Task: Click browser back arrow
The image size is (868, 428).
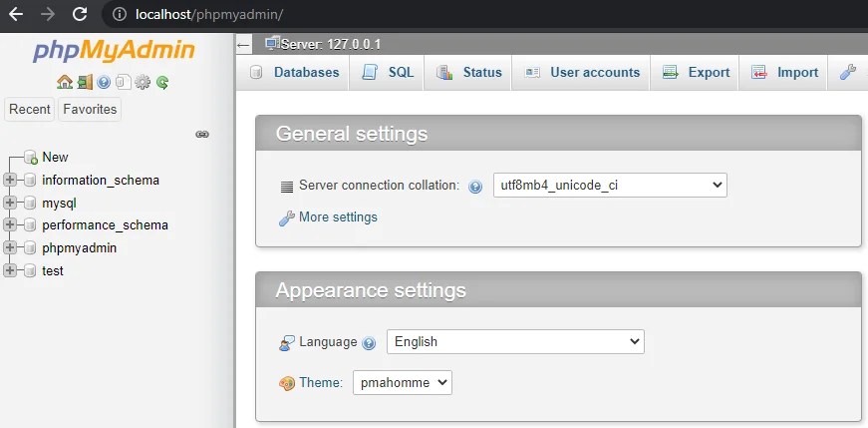Action: 16,14
